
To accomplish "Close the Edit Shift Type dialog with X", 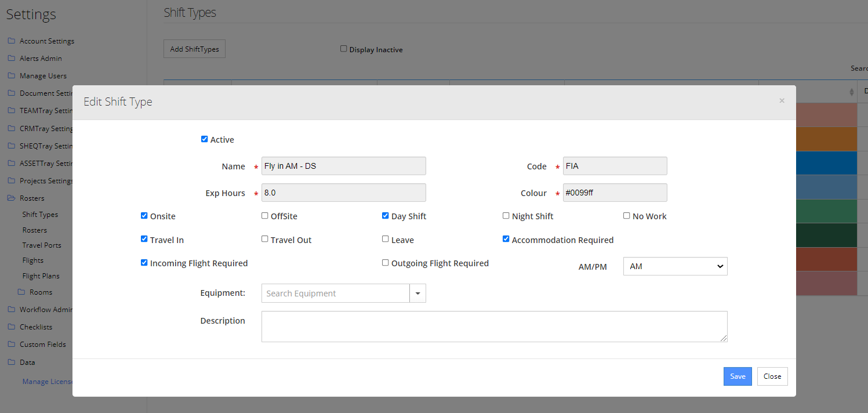I will 782,101.
